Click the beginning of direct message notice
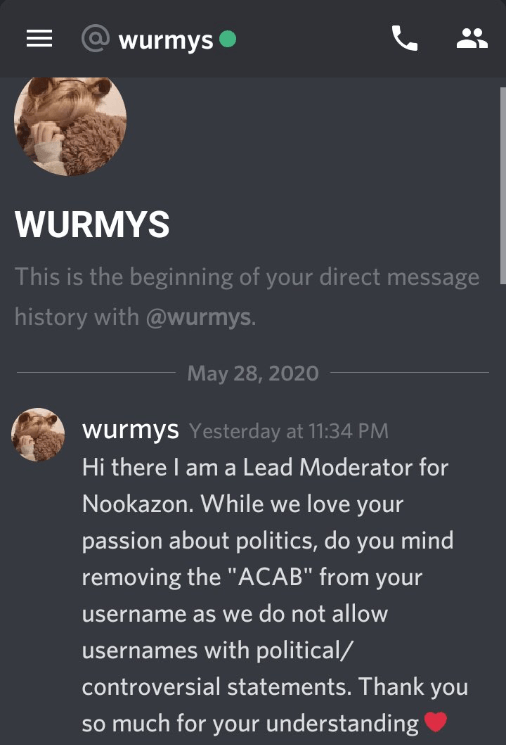The image size is (506, 745). pos(247,297)
